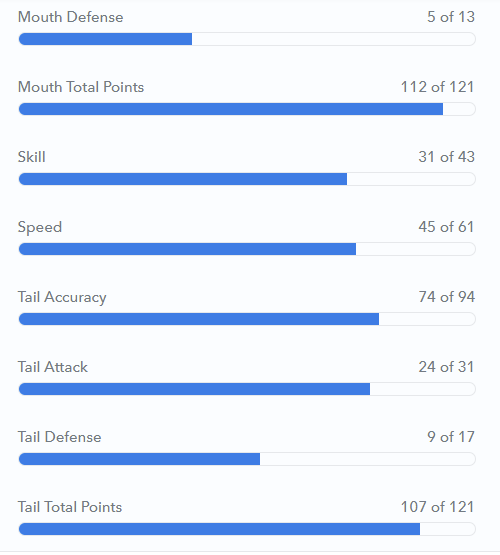This screenshot has width=500, height=555.
Task: Select the Tail Attack label
Action: [53, 367]
